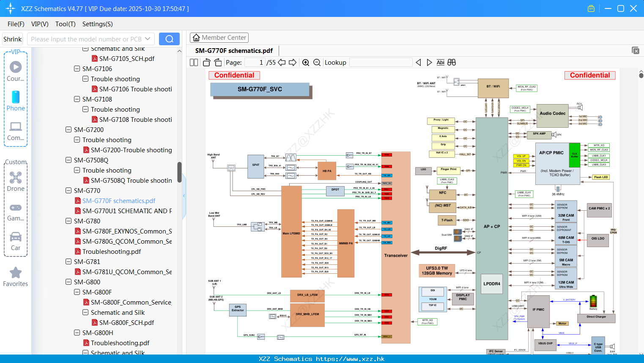
Task: Click the blue search button
Action: (x=169, y=39)
